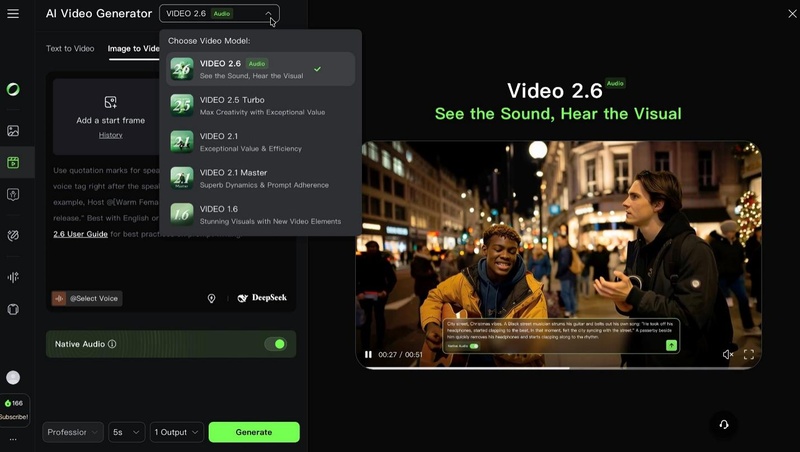Click the VIDEO 2.5 Turbo model icon
Image resolution: width=800 pixels, height=452 pixels.
[x=182, y=106]
